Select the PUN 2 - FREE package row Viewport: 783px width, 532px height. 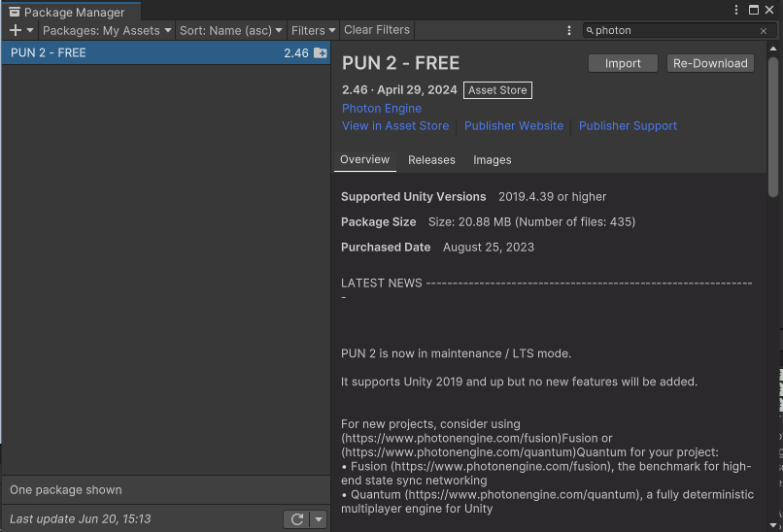166,52
